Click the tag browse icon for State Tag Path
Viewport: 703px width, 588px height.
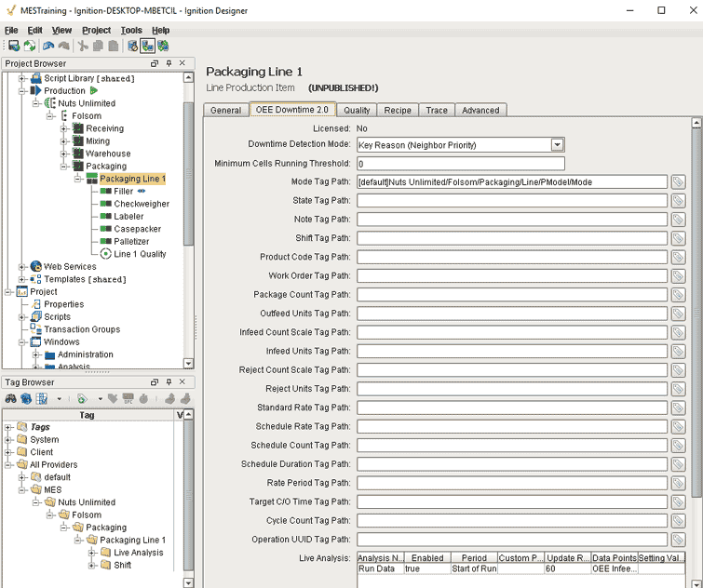point(678,201)
